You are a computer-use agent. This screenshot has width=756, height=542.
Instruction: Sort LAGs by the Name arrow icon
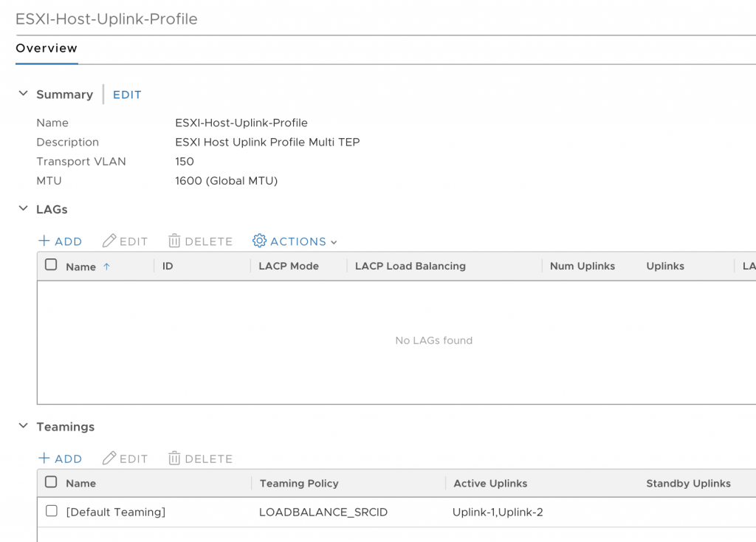coord(106,266)
